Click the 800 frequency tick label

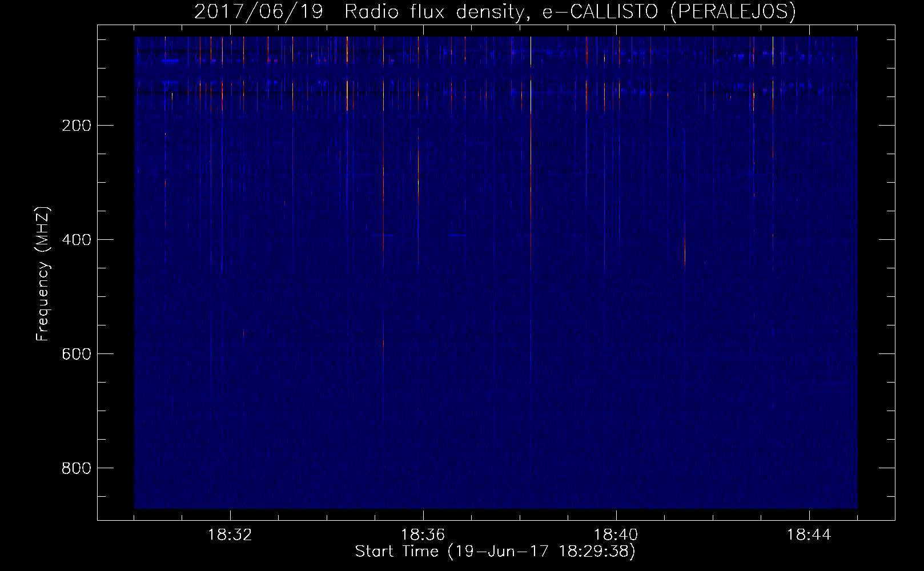pos(77,468)
